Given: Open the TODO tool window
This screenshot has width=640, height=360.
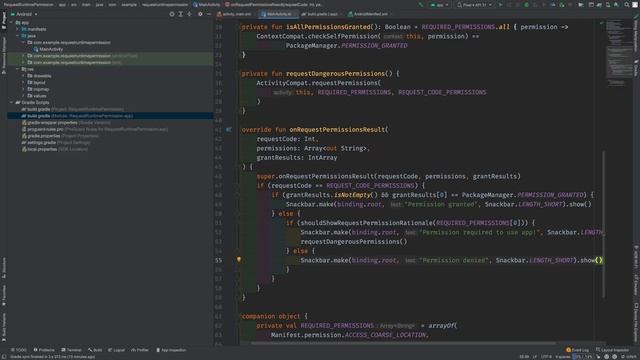Looking at the screenshot, I should point(19,350).
